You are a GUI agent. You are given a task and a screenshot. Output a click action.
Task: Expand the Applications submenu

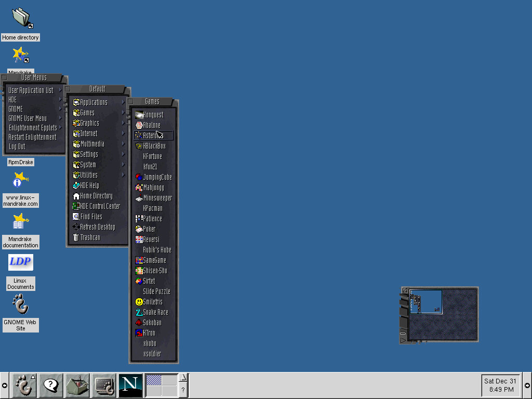[x=94, y=102]
